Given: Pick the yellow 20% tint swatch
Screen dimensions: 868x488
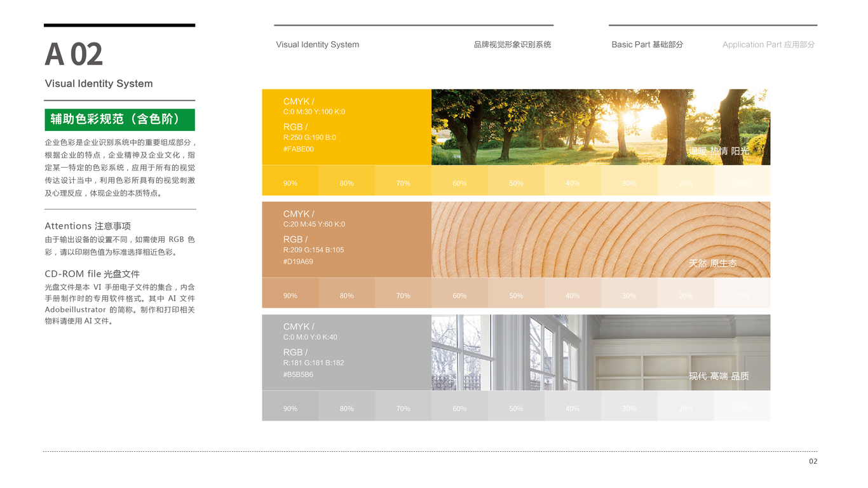Looking at the screenshot, I should click(x=686, y=180).
